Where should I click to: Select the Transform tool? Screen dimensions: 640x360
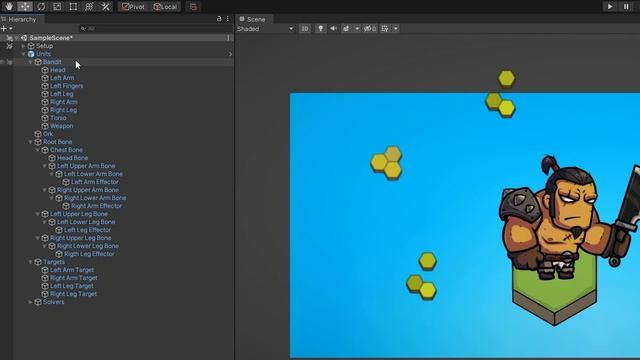click(x=89, y=7)
